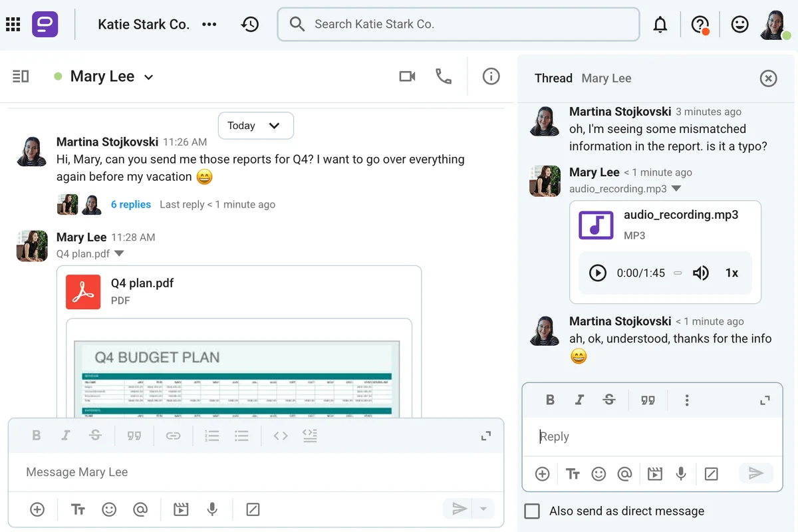
Task: Open the Katie Stark Co. ellipsis menu
Action: (x=209, y=24)
